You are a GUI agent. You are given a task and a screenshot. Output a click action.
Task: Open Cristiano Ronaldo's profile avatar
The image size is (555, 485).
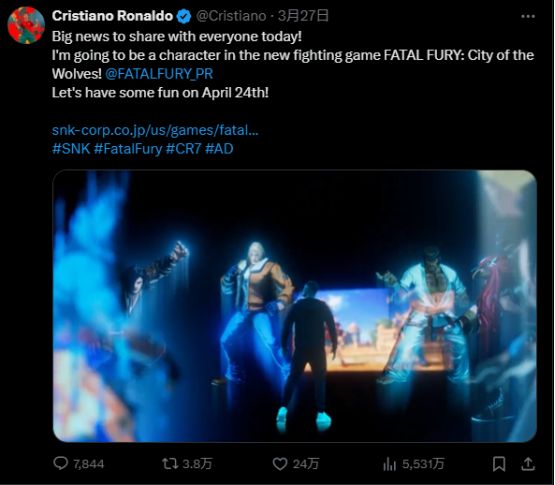point(26,25)
